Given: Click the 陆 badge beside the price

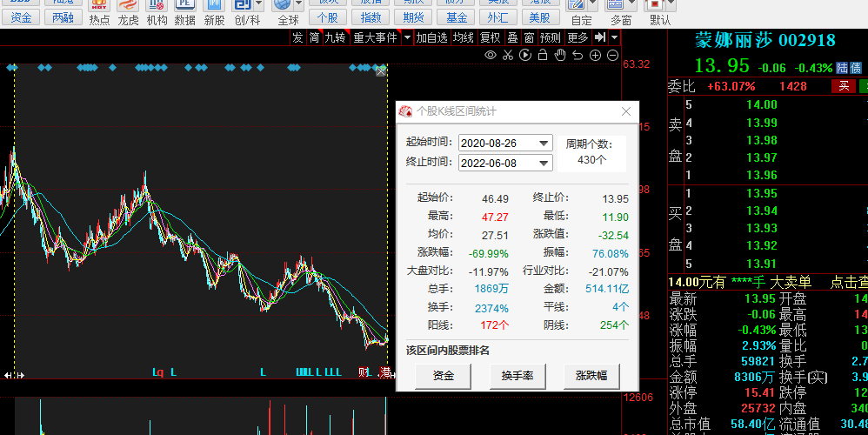Looking at the screenshot, I should 842,68.
